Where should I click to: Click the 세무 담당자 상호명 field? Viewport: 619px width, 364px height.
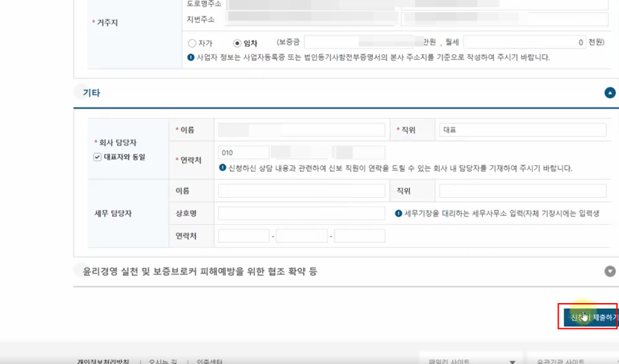tap(301, 213)
